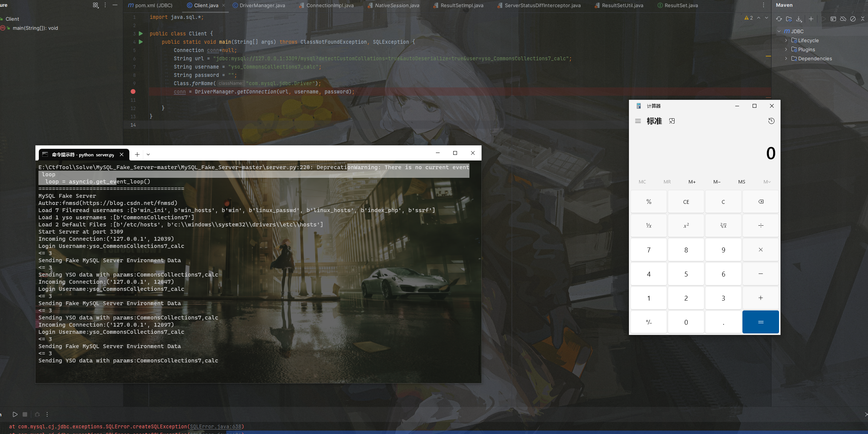Click terminal window vertical scrollbar
The height and width of the screenshot is (434, 868).
(x=479, y=360)
